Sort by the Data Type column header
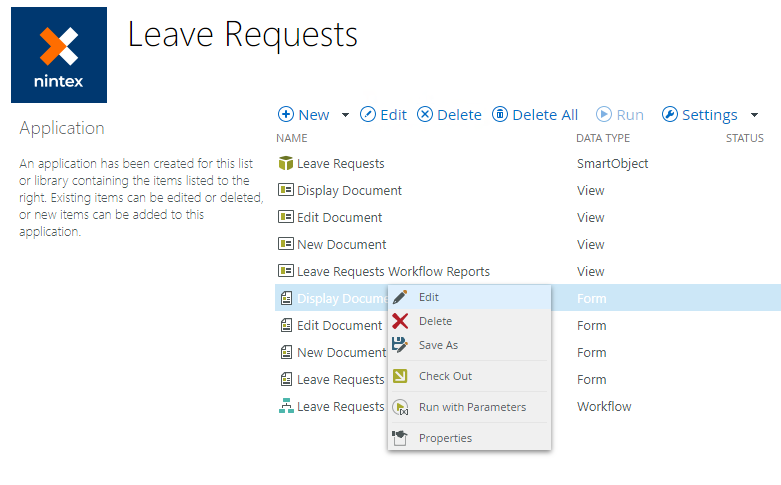This screenshot has width=781, height=485. (603, 138)
